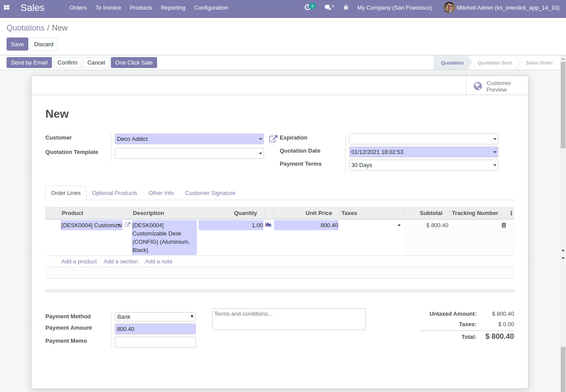Open the column options kebab icon

(511, 213)
